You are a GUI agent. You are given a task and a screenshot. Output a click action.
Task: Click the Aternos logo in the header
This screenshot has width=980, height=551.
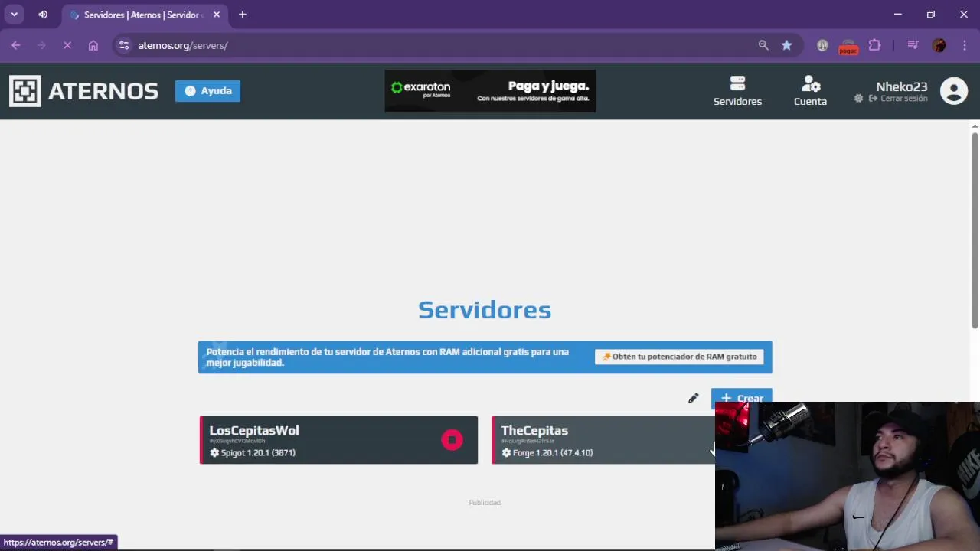pyautogui.click(x=83, y=91)
